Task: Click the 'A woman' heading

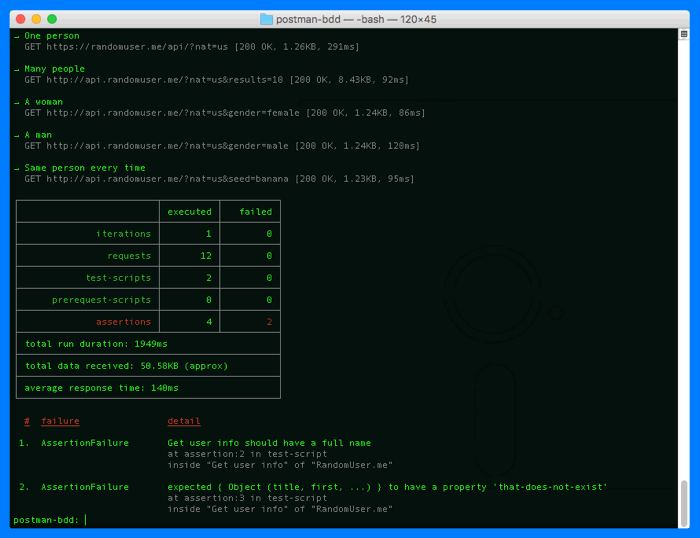Action: [x=44, y=102]
